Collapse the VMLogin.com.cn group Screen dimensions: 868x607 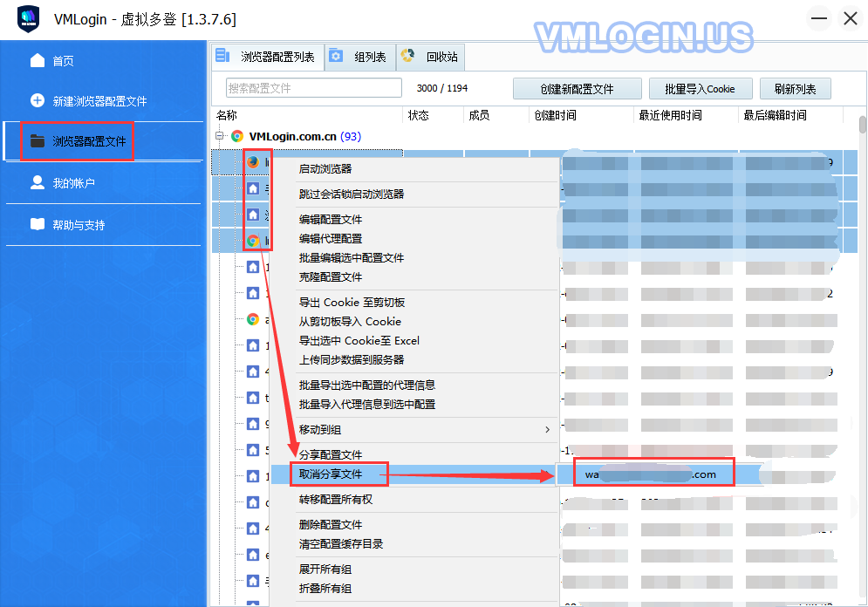pyautogui.click(x=220, y=136)
